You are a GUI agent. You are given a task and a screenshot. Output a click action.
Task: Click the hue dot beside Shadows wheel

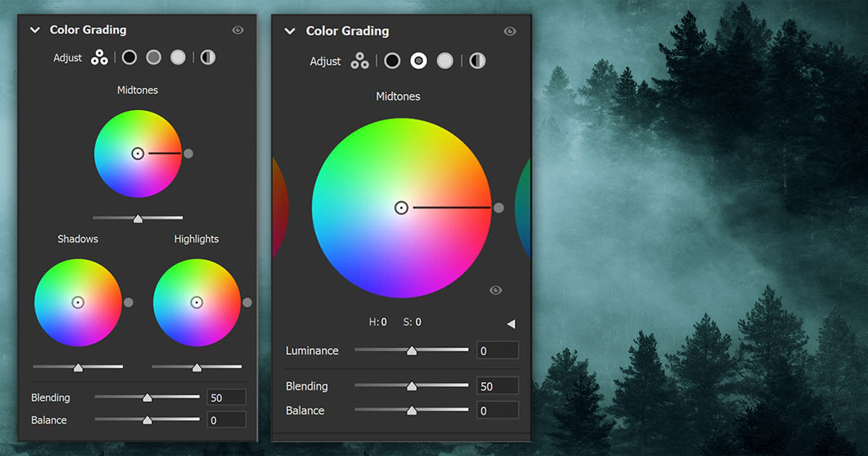point(129,303)
